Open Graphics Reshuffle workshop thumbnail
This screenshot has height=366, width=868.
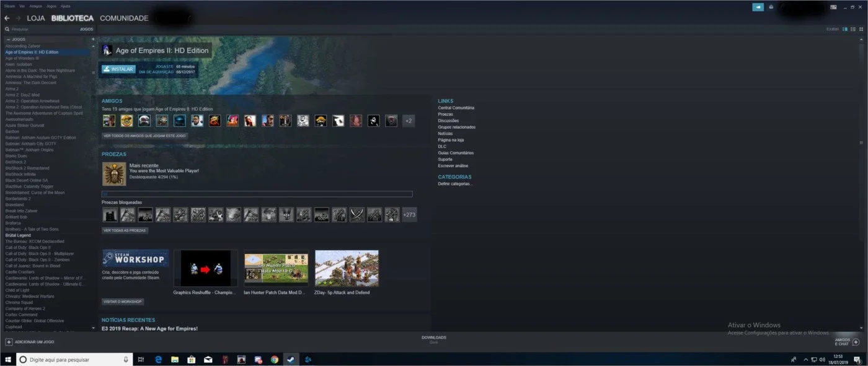[205, 268]
